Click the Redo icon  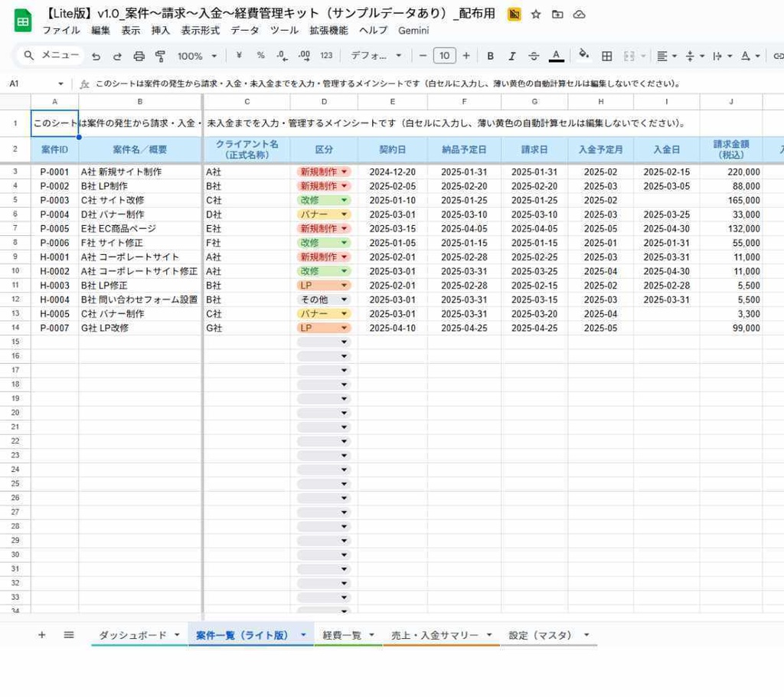tap(116, 55)
